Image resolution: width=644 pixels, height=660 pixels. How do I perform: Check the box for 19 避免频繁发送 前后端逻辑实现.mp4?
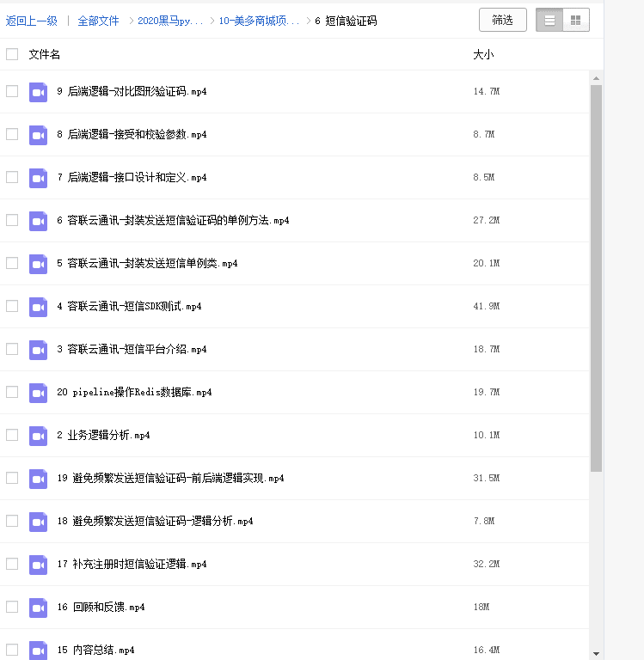click(12, 478)
